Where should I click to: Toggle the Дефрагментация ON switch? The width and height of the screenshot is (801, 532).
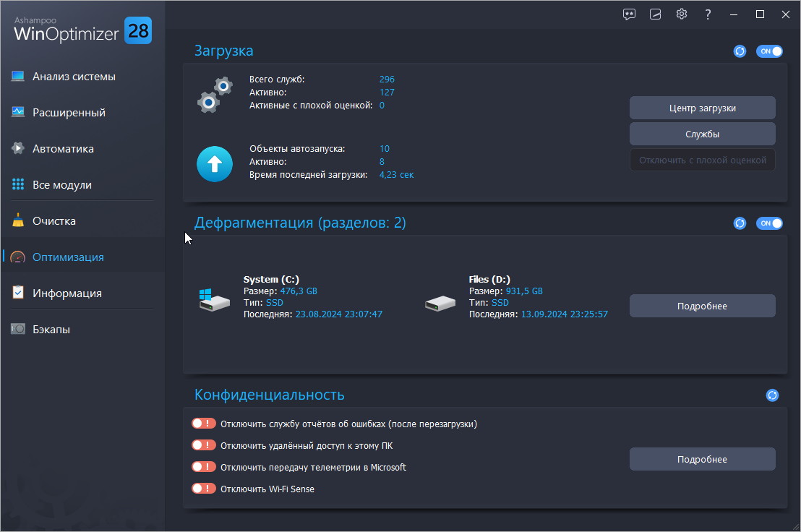(769, 223)
